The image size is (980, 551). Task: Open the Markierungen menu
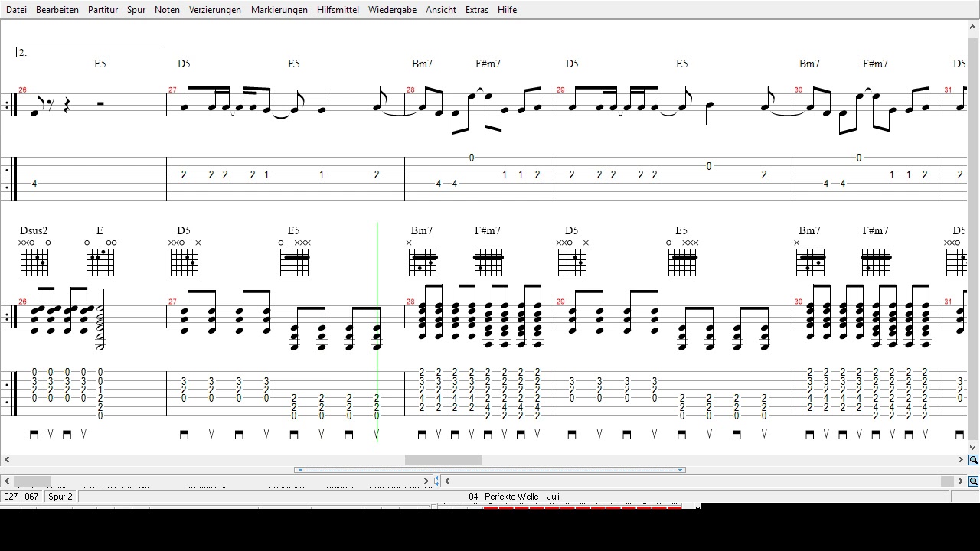pos(279,10)
